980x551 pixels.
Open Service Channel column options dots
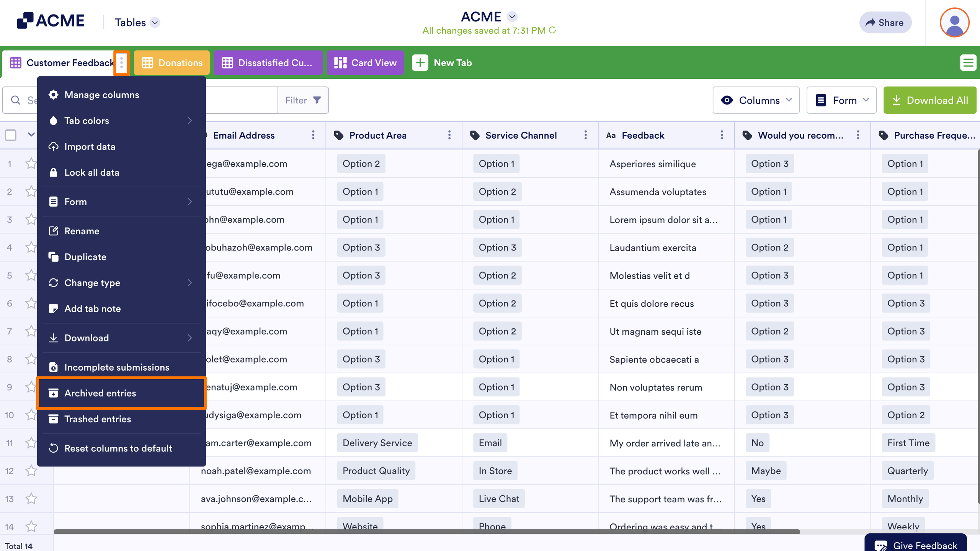click(x=586, y=135)
